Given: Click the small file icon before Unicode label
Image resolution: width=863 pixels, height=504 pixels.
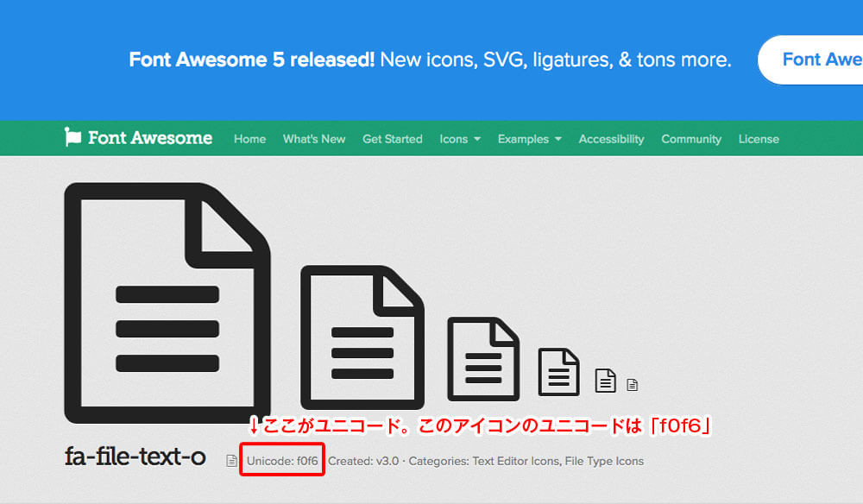Looking at the screenshot, I should [x=231, y=461].
